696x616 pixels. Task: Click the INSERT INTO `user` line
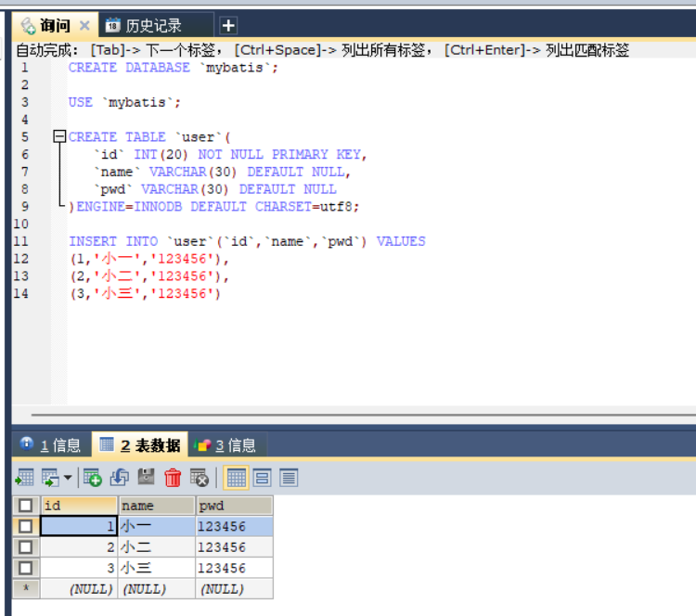(x=247, y=241)
